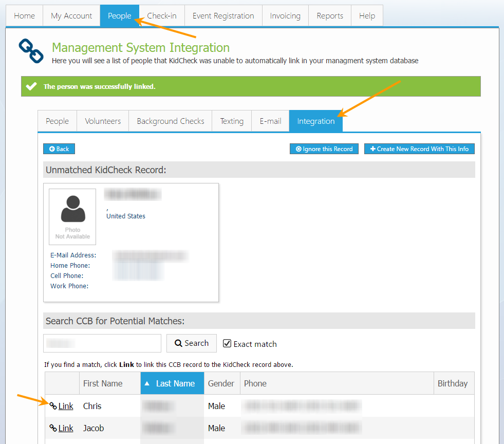Click the arrow icon on Back button

click(x=52, y=149)
